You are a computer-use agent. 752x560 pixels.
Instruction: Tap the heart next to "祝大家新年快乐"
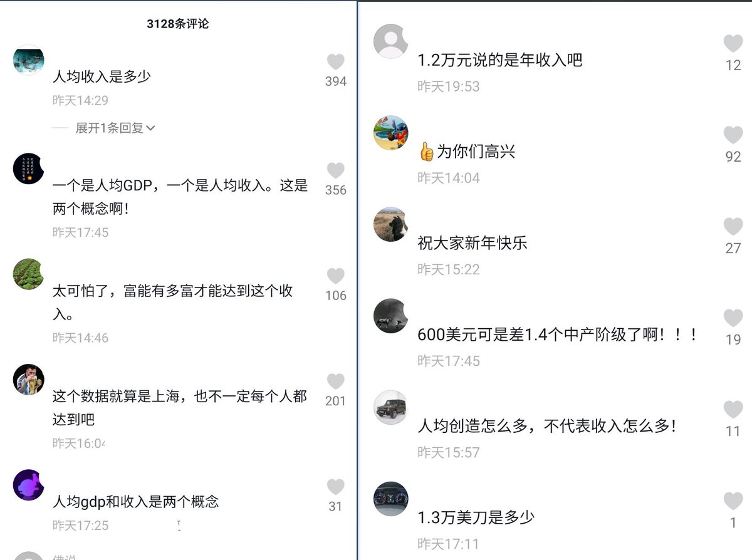[x=733, y=226]
